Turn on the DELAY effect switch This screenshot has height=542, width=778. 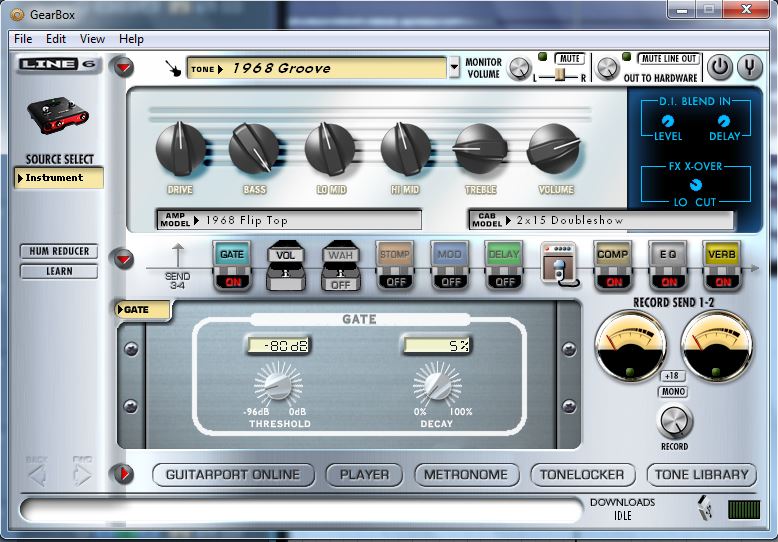pos(505,282)
